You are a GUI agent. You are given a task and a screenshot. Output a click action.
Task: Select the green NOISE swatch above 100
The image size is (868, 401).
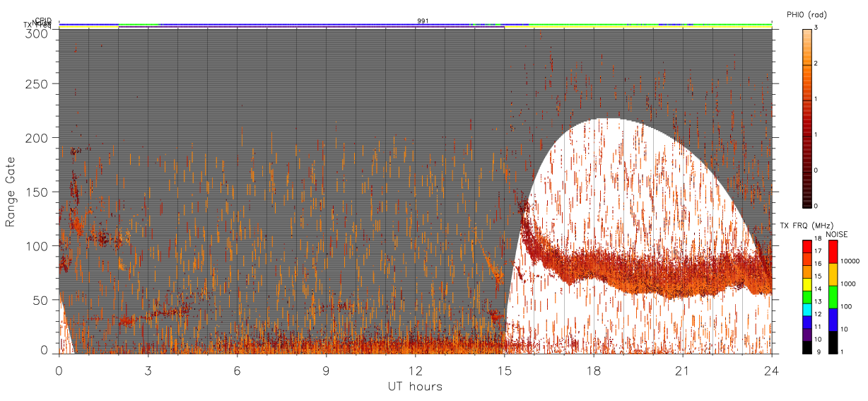point(832,296)
